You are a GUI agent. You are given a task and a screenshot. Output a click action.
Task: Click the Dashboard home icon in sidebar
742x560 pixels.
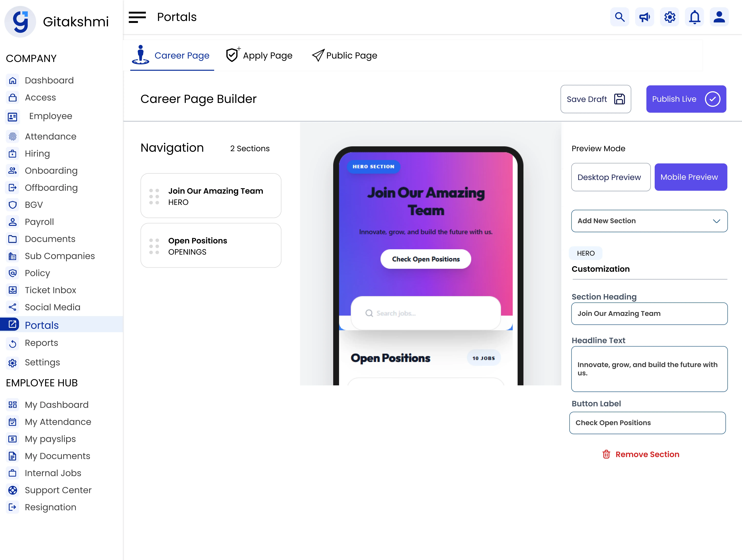pos(12,80)
